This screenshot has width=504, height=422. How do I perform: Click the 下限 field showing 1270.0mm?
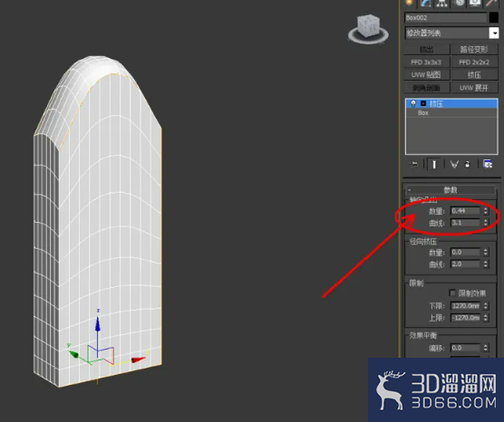tap(465, 306)
